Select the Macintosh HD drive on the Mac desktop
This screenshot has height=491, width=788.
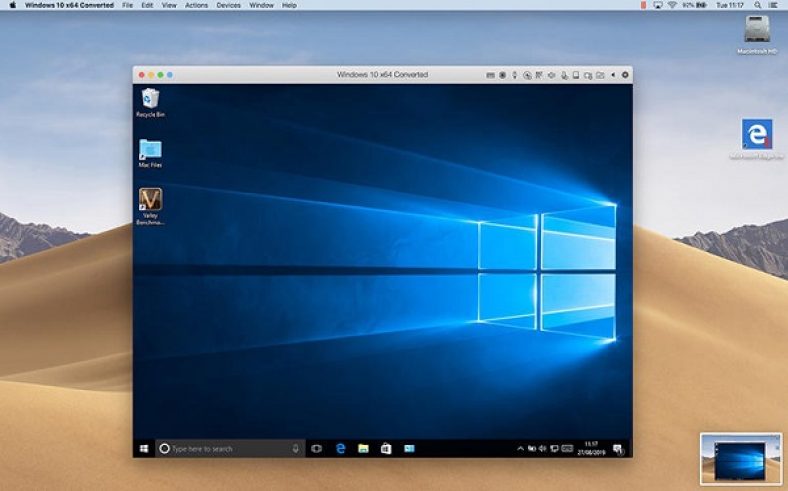coord(757,34)
